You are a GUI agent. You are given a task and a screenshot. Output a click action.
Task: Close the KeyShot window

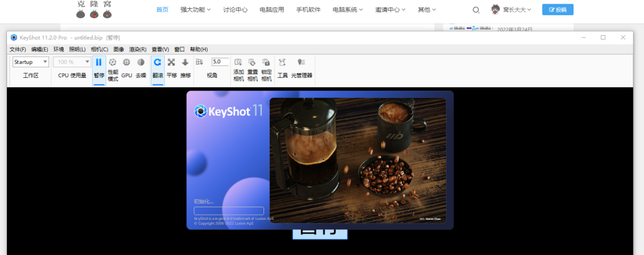point(623,37)
